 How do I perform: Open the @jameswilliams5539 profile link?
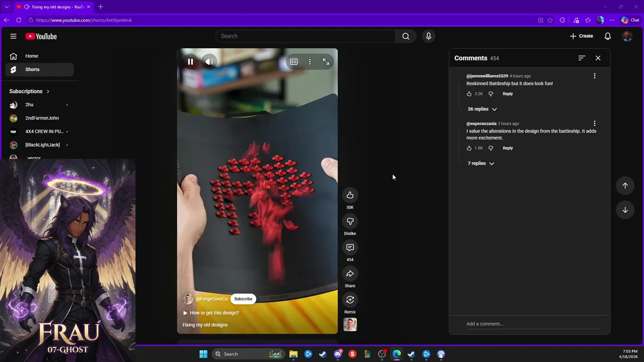[x=487, y=76]
